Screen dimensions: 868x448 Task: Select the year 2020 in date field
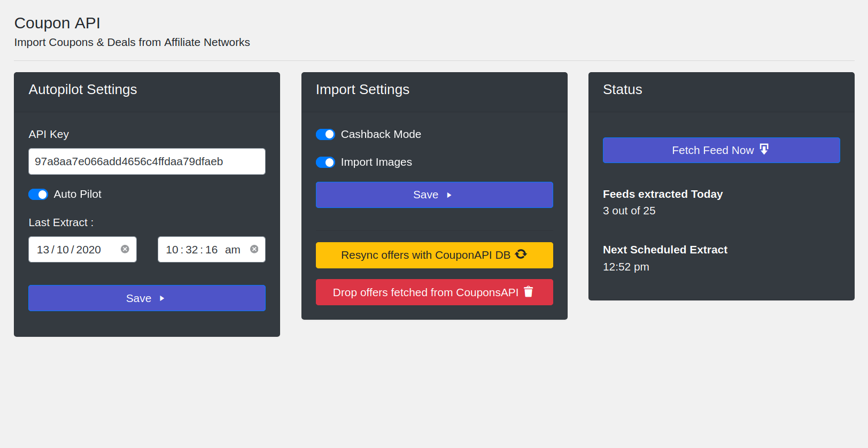pyautogui.click(x=89, y=250)
